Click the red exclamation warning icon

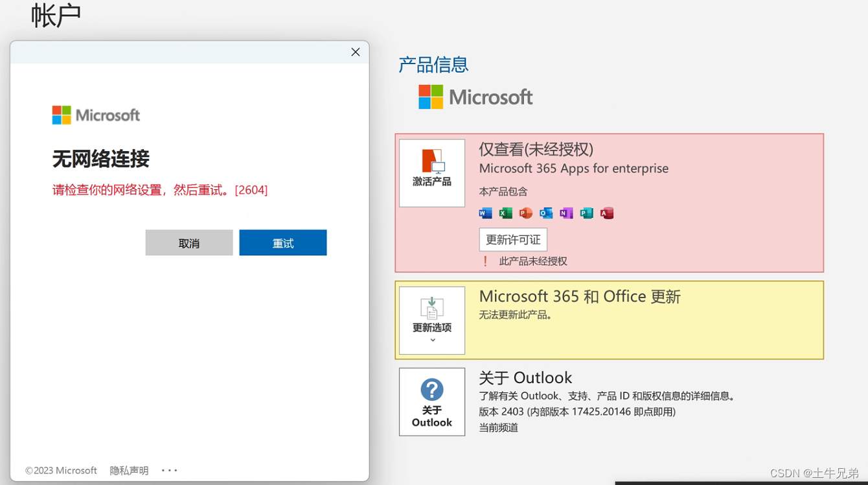click(x=485, y=261)
